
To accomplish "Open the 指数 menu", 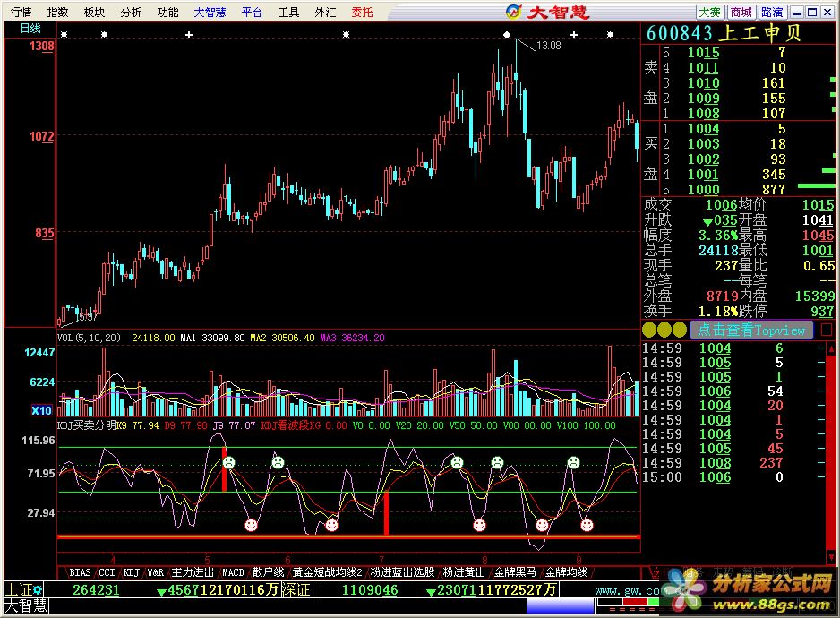I will pyautogui.click(x=57, y=12).
